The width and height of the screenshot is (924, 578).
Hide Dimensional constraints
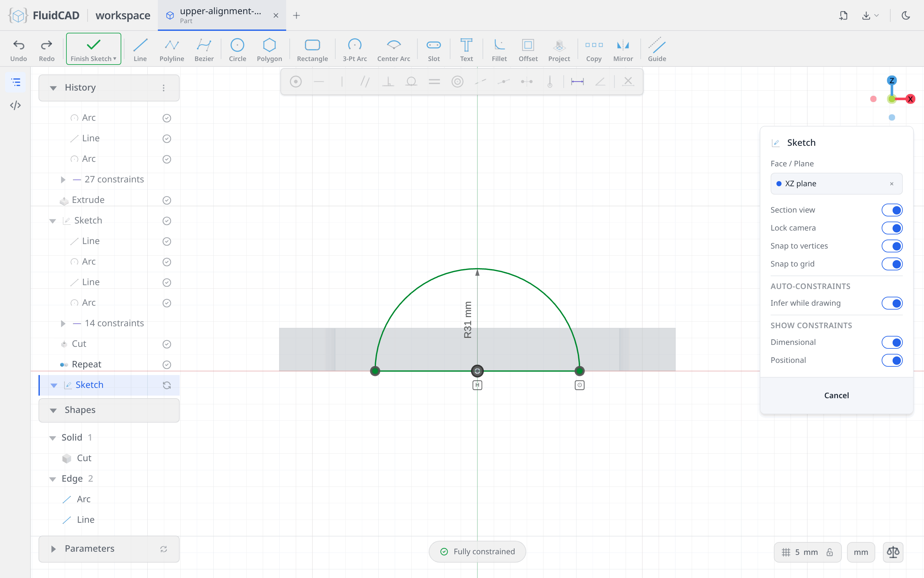(892, 342)
